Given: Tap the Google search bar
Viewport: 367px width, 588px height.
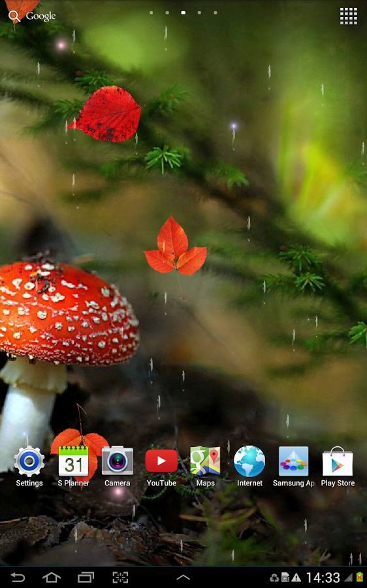Looking at the screenshot, I should (32, 16).
